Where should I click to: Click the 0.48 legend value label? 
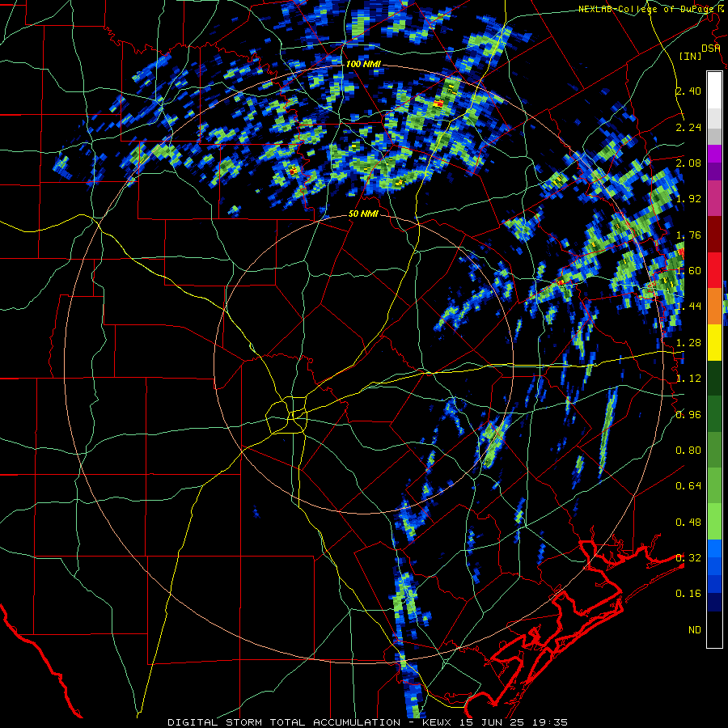point(688,523)
